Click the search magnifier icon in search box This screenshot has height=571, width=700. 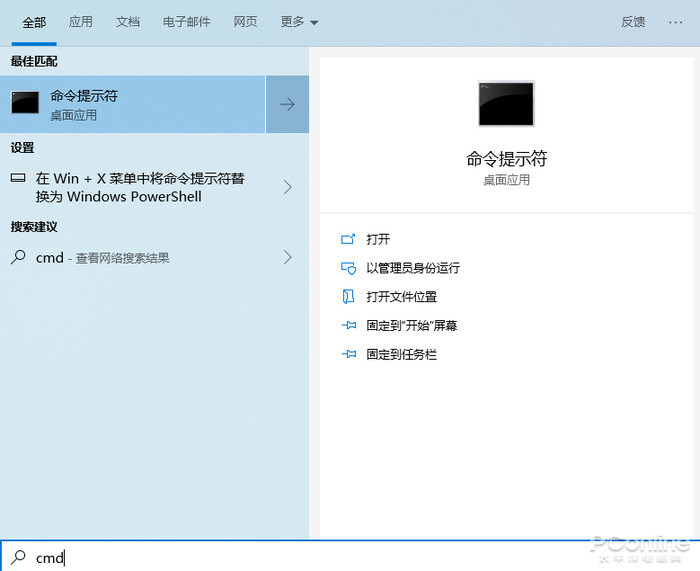[18, 557]
